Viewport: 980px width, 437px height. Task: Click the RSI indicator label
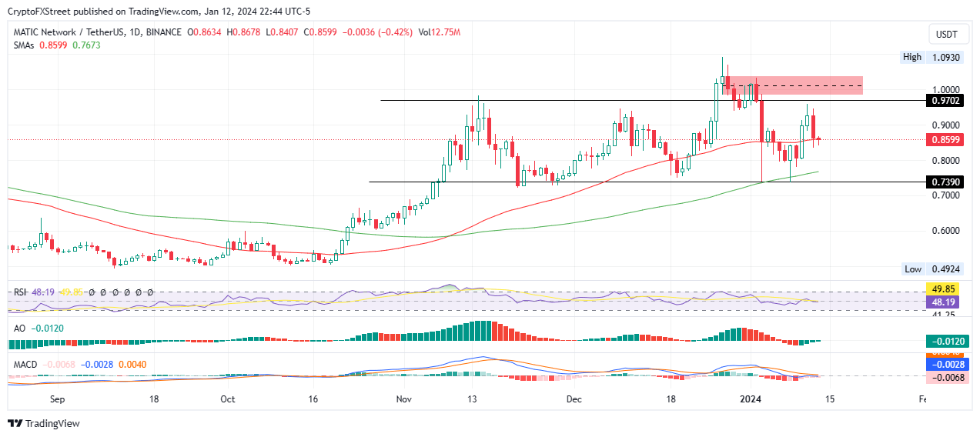(21, 292)
